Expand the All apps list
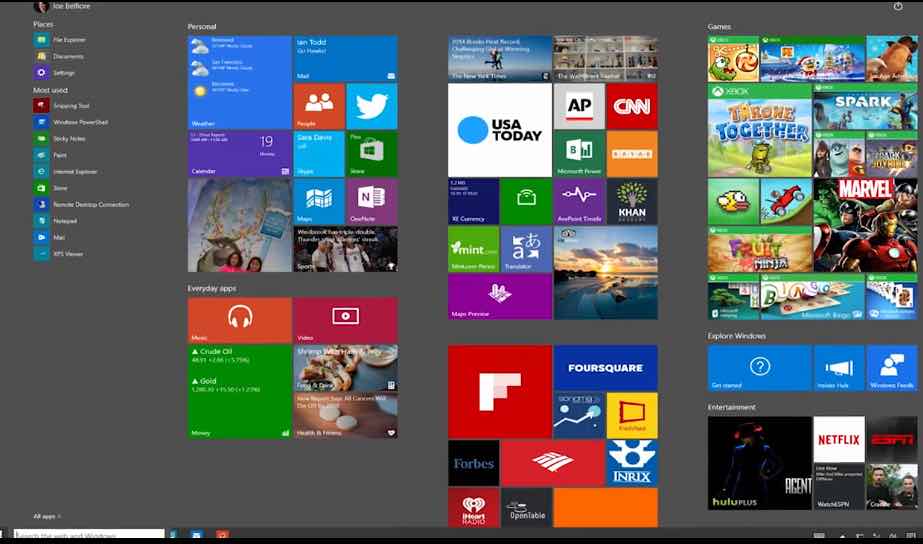Image resolution: width=923 pixels, height=544 pixels. tap(47, 516)
